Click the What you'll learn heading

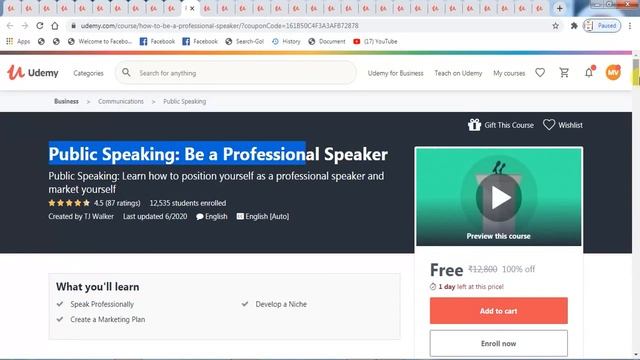coord(98,287)
